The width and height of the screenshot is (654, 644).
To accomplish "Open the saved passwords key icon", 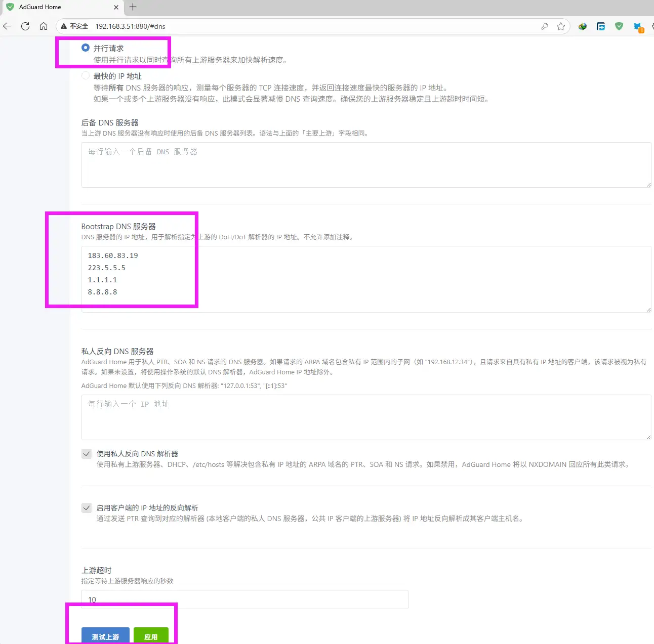I will (545, 26).
